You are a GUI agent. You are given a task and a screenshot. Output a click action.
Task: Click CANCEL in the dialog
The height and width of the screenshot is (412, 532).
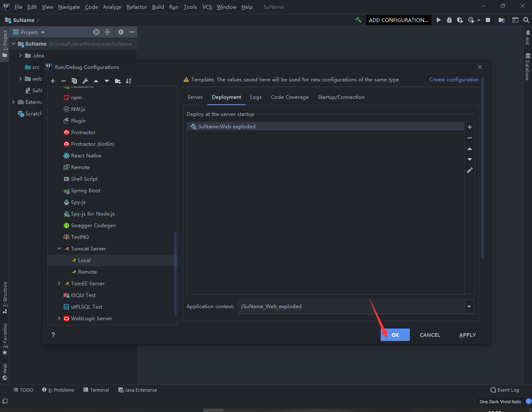click(x=430, y=335)
